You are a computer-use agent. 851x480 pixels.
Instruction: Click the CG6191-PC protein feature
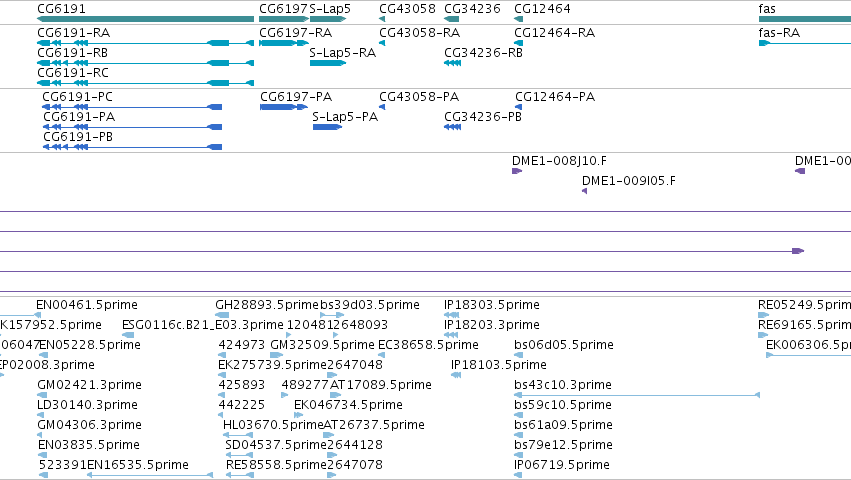[132, 107]
